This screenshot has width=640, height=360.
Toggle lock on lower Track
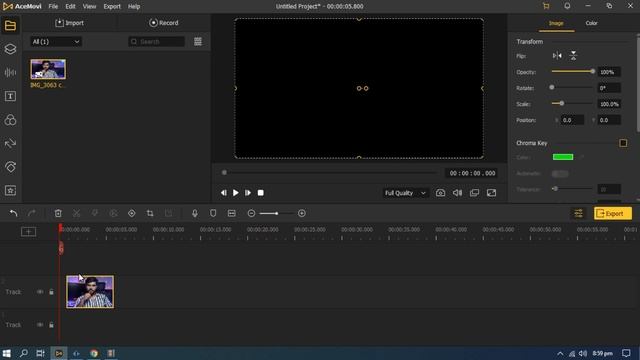(x=51, y=325)
